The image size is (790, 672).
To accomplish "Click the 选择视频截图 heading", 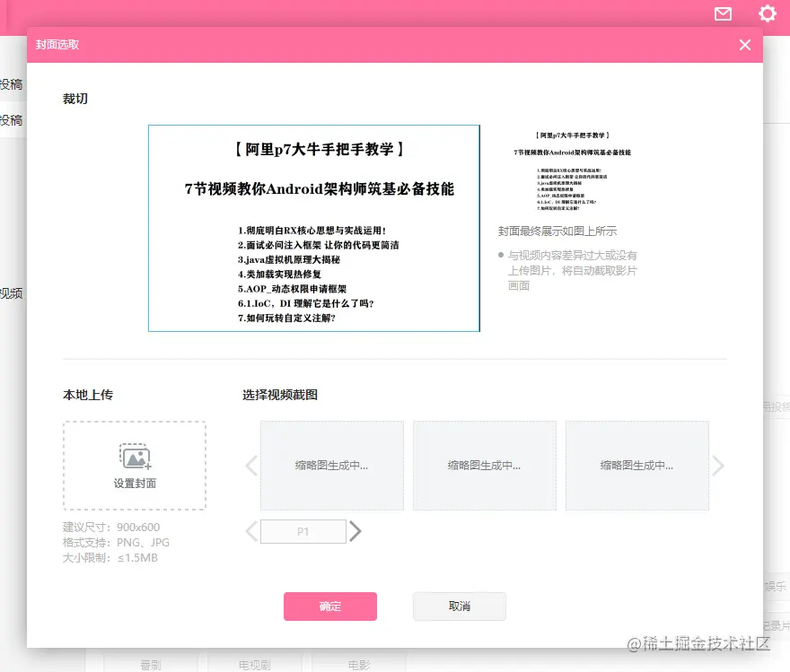I will (x=280, y=395).
